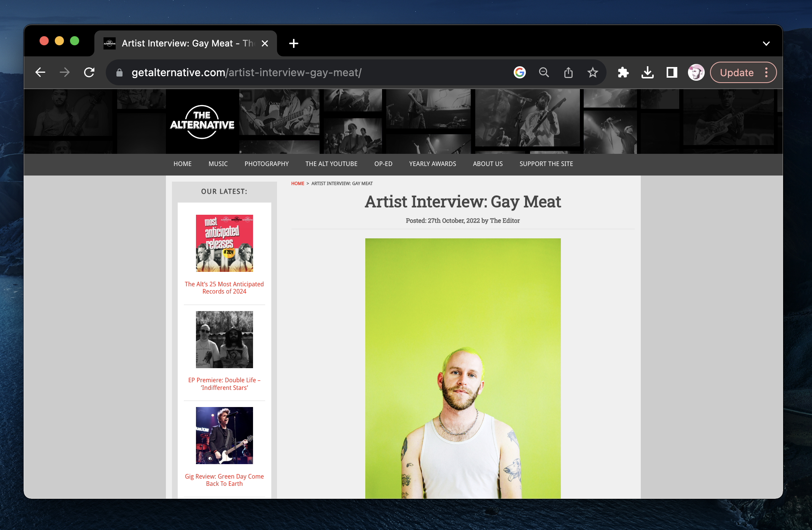Click the address bar URL field

click(247, 72)
